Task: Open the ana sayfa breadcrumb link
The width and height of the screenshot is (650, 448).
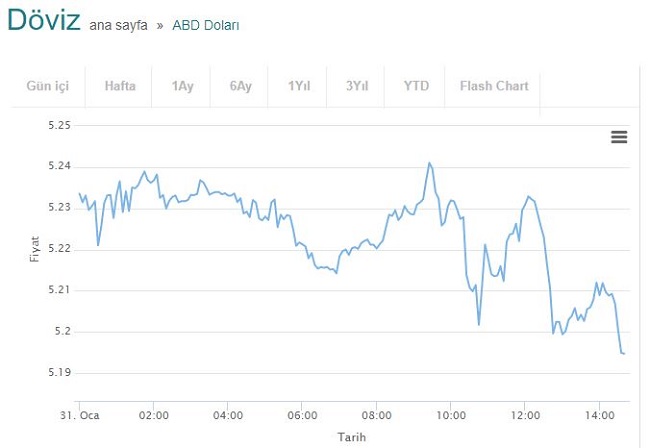Action: (x=118, y=26)
